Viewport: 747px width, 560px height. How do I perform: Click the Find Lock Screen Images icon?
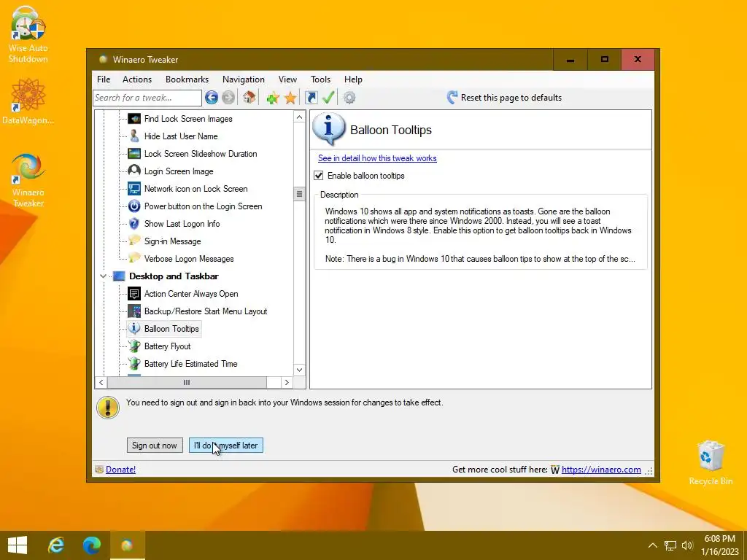tap(134, 119)
